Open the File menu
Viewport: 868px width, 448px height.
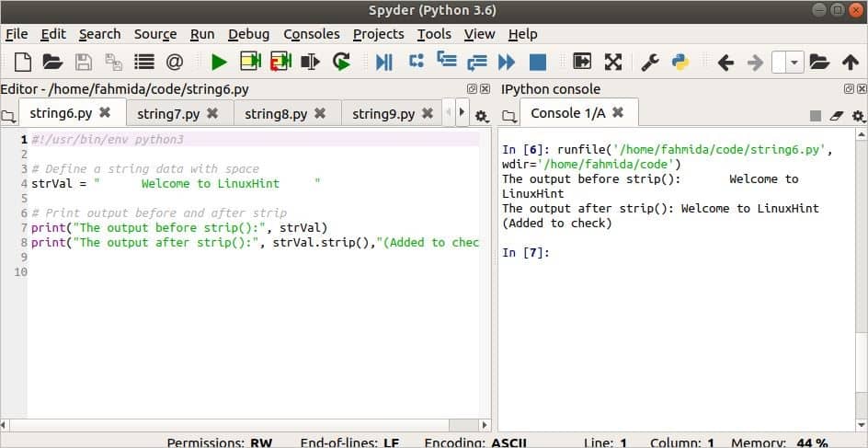coord(17,34)
